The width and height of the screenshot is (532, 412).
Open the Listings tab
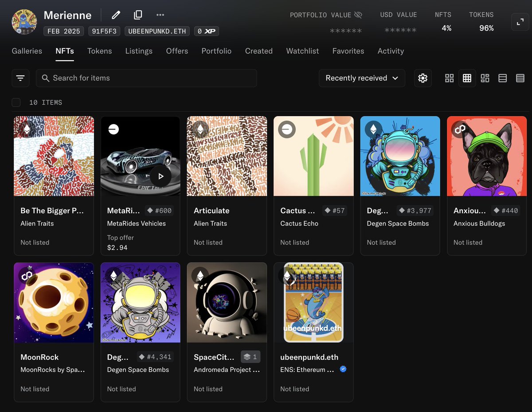[x=139, y=51]
